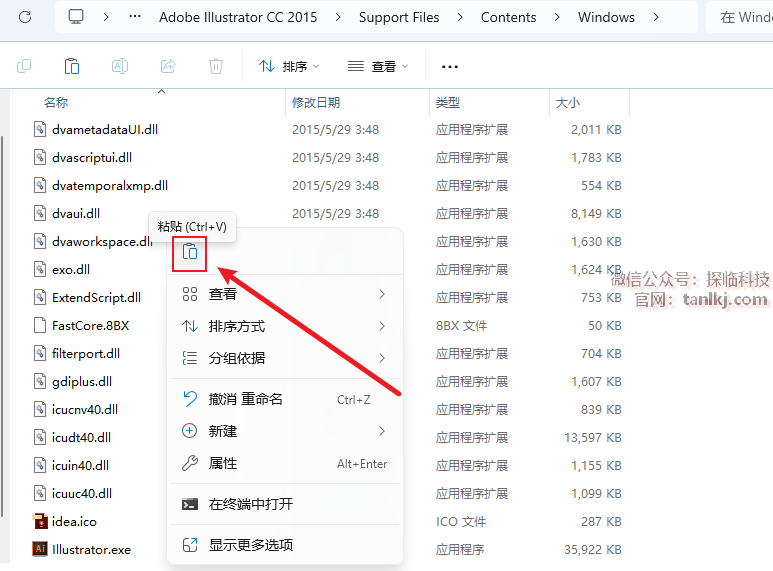Click the paste icon in the toolbar

72,67
